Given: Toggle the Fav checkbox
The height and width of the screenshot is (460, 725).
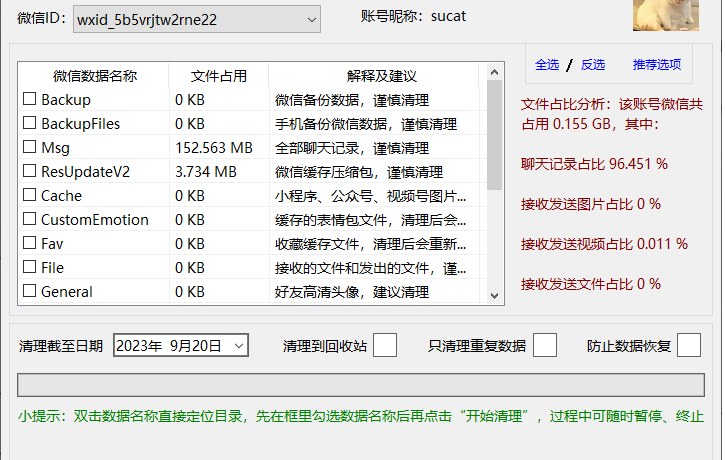Looking at the screenshot, I should tap(30, 243).
